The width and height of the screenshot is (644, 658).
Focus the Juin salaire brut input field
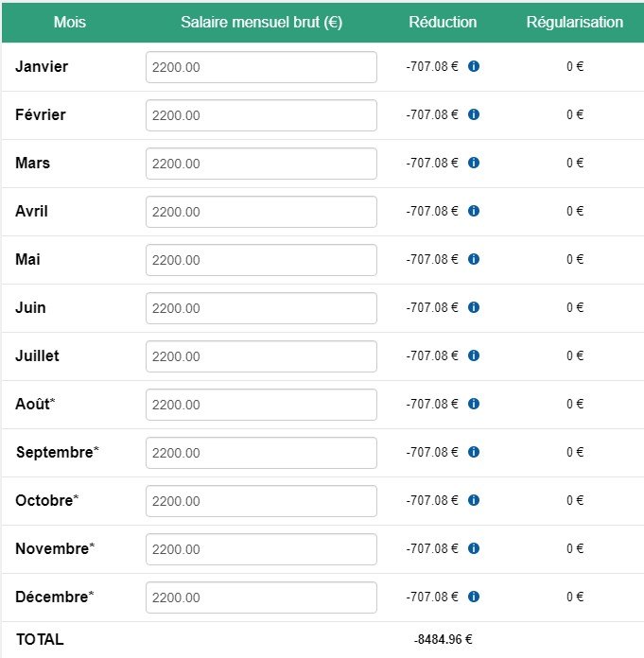point(261,308)
